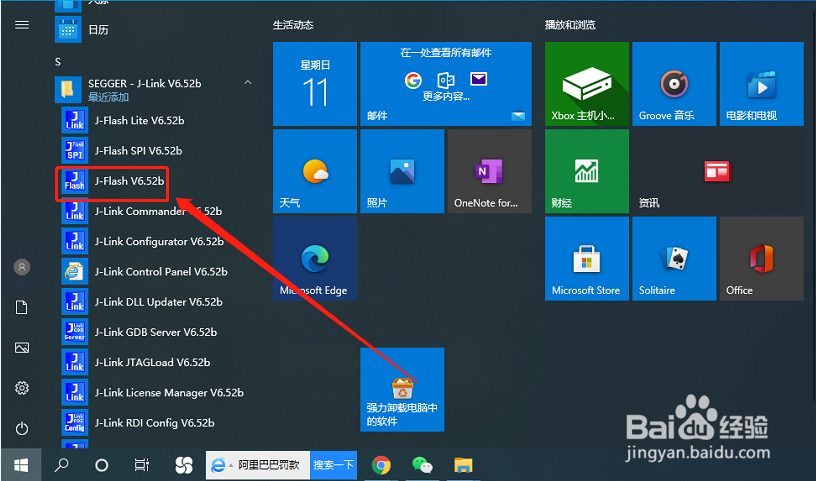This screenshot has height=481, width=816.
Task: Launch the Microsoft Edge tile
Action: [315, 259]
